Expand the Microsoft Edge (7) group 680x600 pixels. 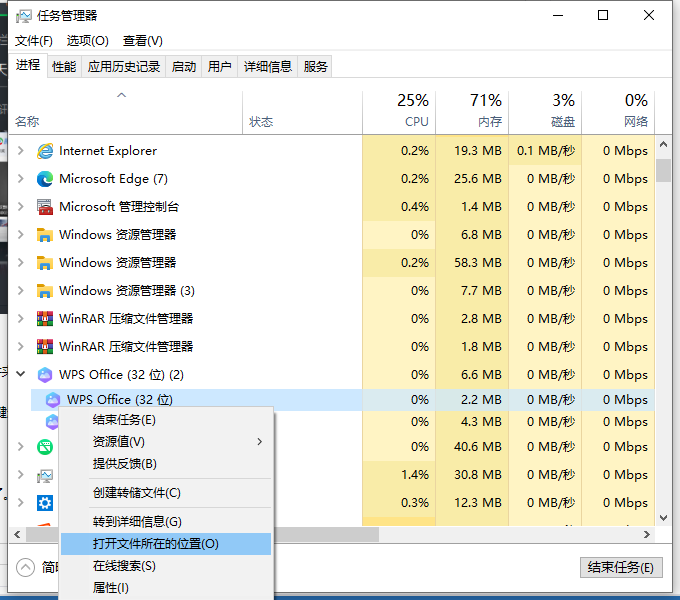tap(20, 179)
